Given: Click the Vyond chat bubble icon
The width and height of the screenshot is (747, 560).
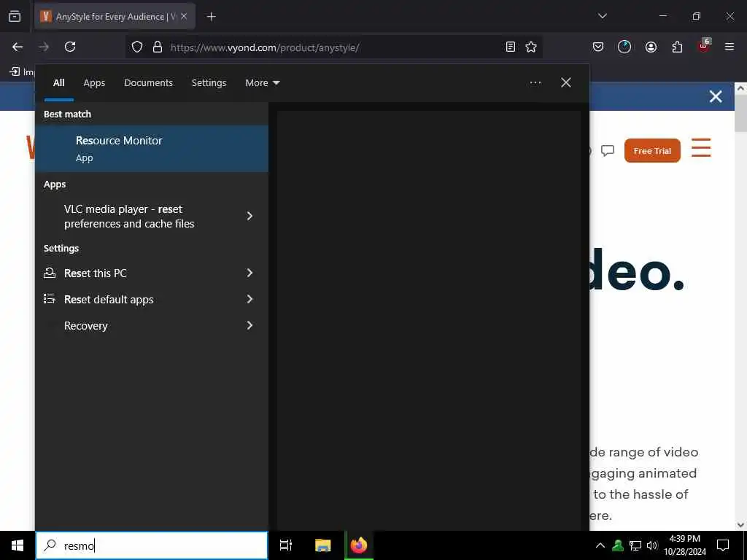Looking at the screenshot, I should (608, 150).
